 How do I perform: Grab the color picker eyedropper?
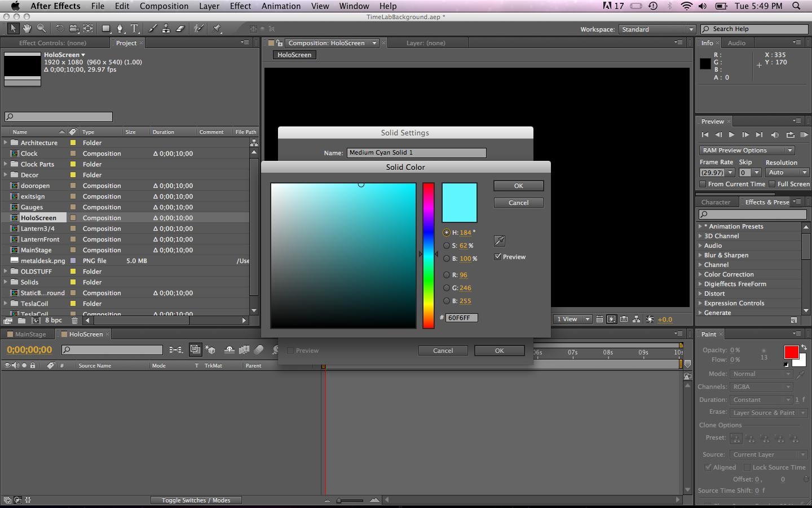coord(499,241)
